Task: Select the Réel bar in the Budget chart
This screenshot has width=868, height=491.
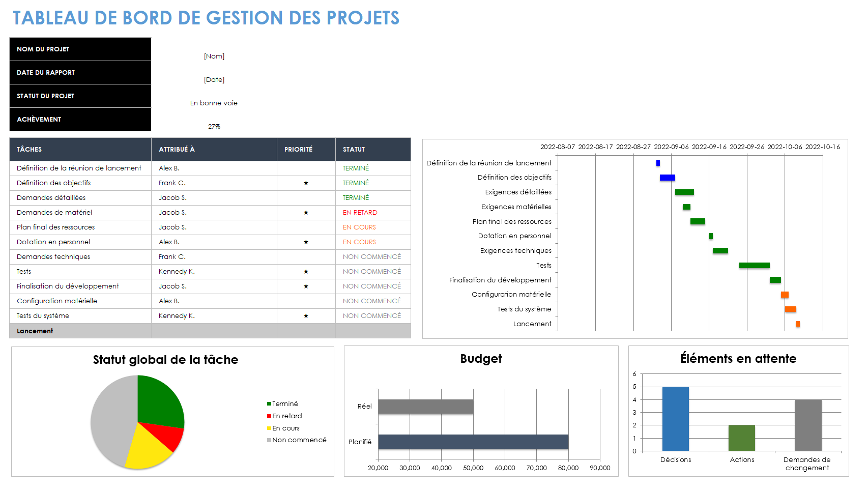Action: click(x=425, y=406)
